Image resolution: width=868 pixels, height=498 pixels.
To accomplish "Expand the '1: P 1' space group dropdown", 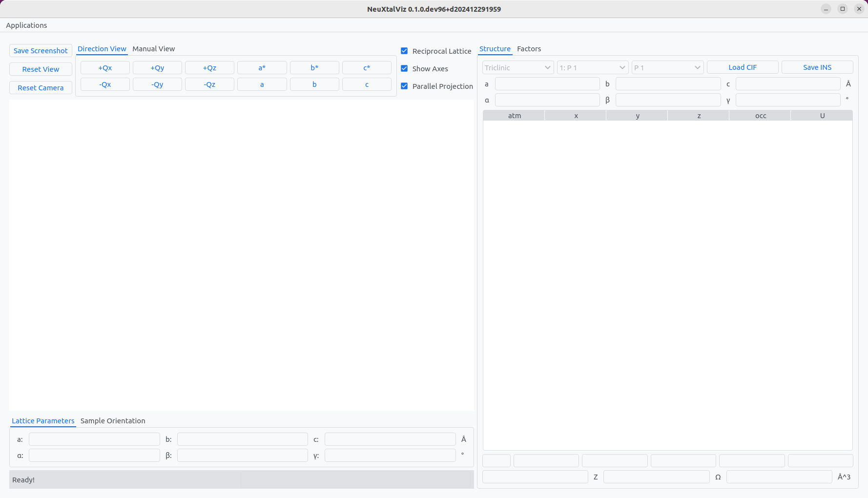I will (592, 67).
